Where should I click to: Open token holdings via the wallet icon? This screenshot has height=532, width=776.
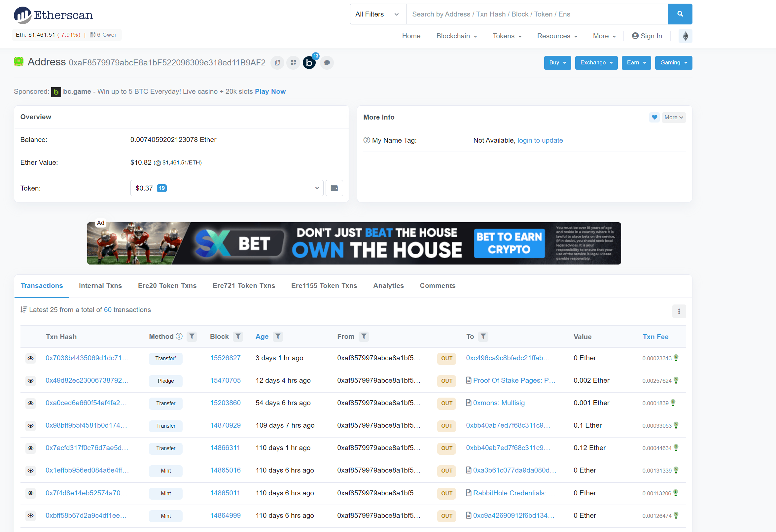[x=334, y=188]
